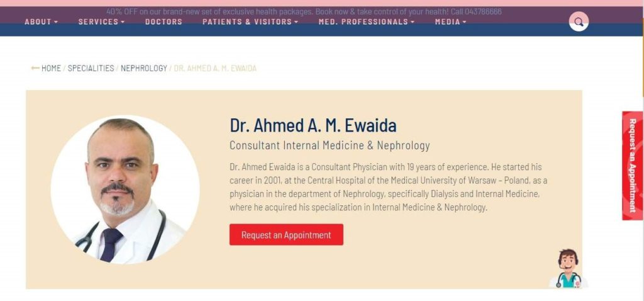The image size is (644, 301).
Task: Click the red Request an Appointment button
Action: click(x=286, y=234)
